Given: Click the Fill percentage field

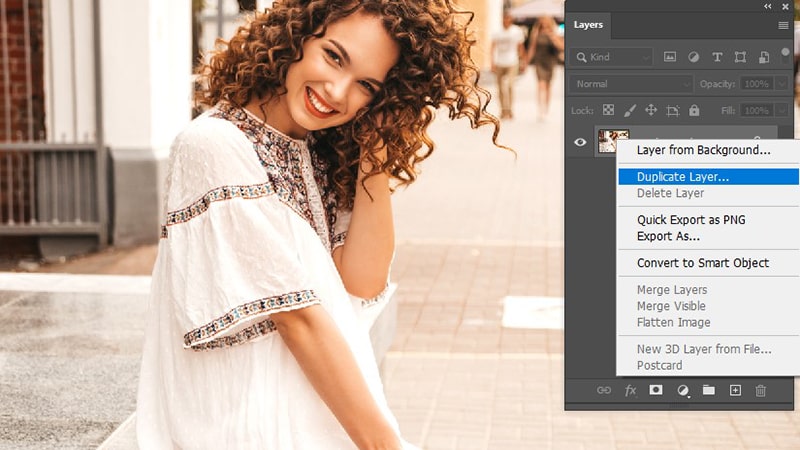Looking at the screenshot, I should click(x=757, y=110).
